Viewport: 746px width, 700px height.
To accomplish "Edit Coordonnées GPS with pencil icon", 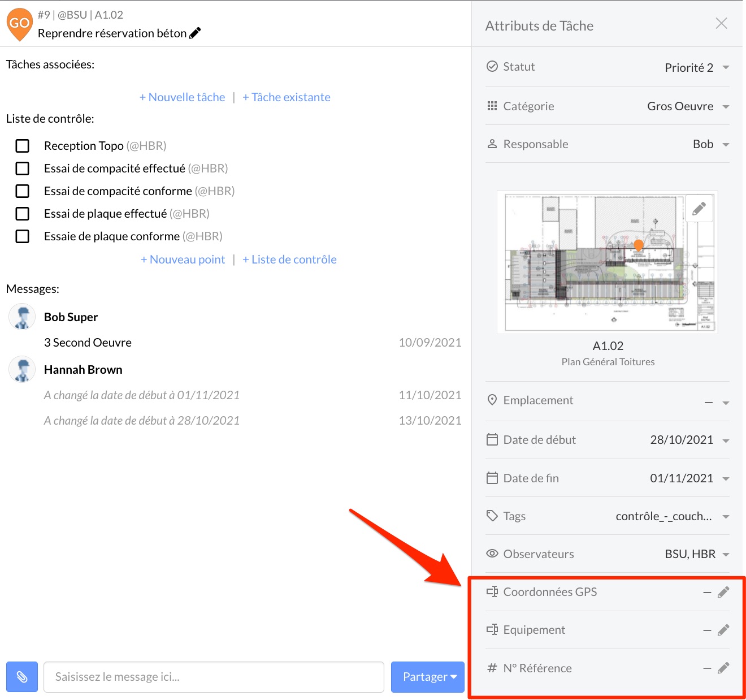I will pos(723,592).
